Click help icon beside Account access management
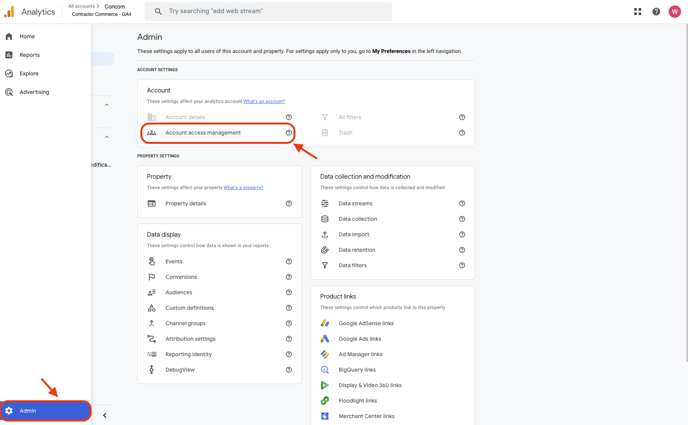 [x=289, y=133]
